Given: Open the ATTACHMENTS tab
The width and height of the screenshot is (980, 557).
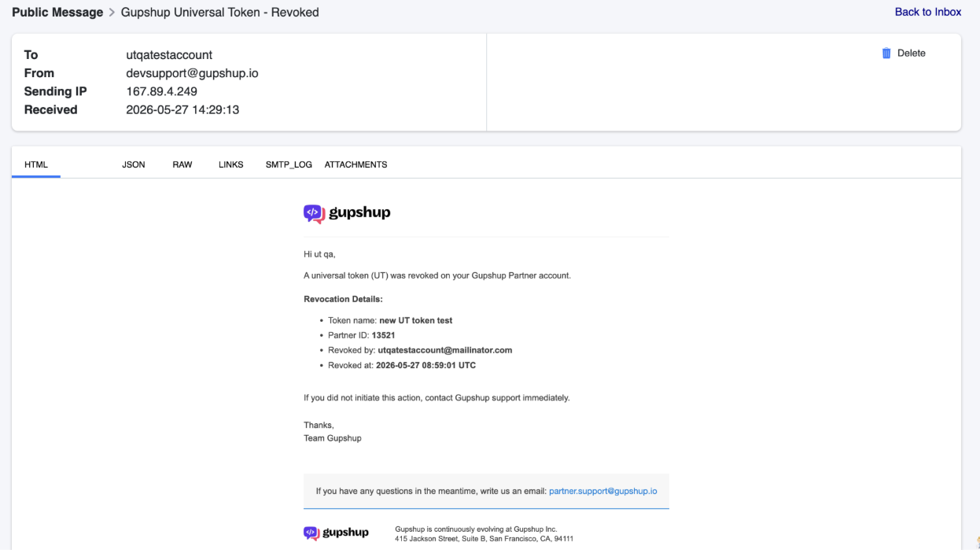Looking at the screenshot, I should click(356, 164).
